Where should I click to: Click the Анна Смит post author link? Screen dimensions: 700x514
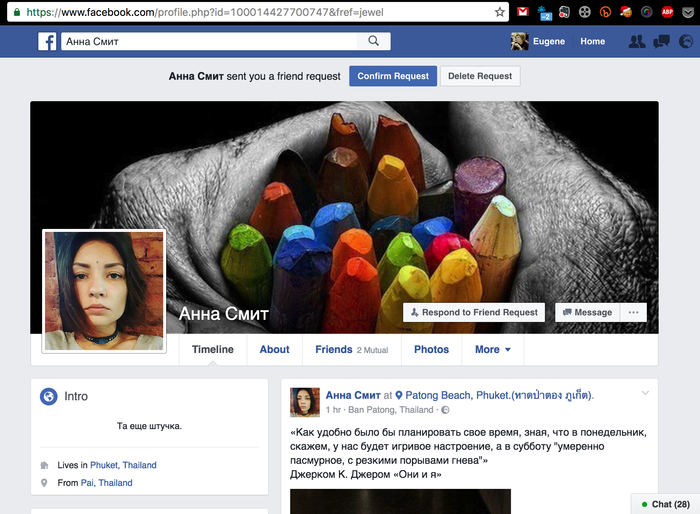[x=353, y=395]
